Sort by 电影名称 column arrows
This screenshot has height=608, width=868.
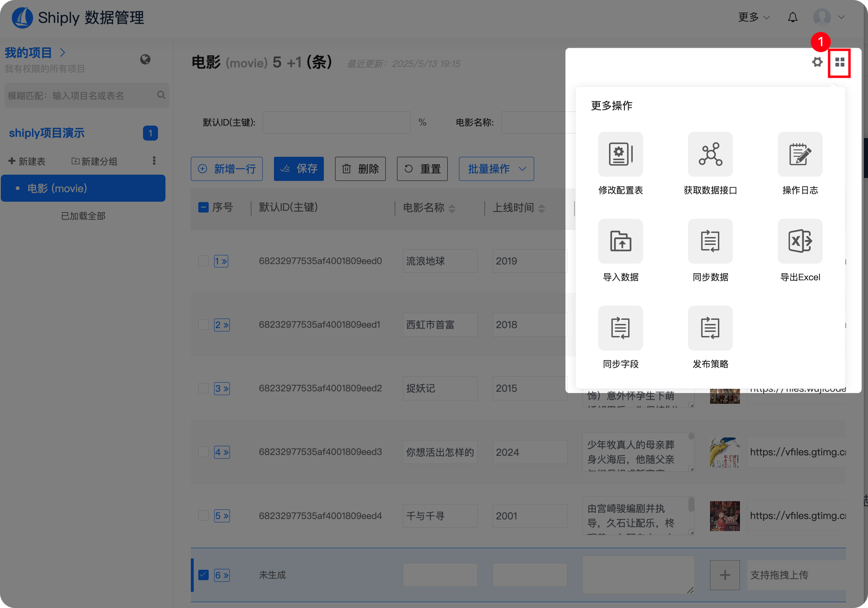[452, 208]
